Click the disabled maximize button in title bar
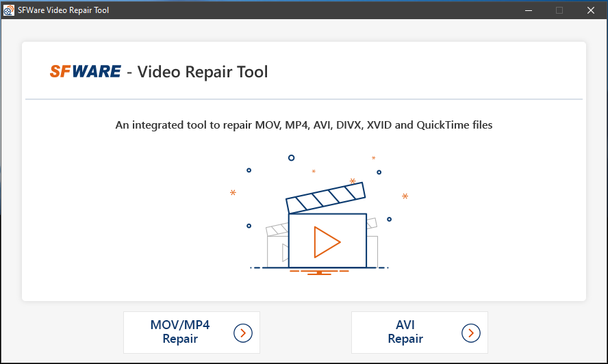The image size is (608, 364). 559,10
